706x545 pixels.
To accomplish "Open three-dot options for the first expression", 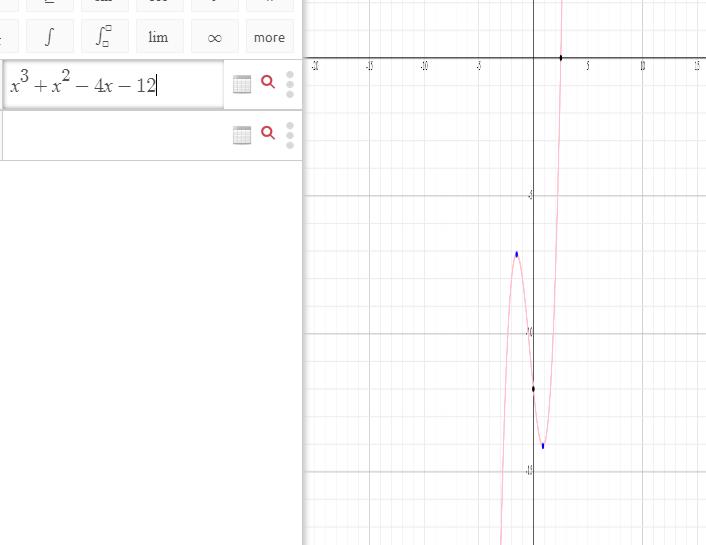I will [x=290, y=85].
